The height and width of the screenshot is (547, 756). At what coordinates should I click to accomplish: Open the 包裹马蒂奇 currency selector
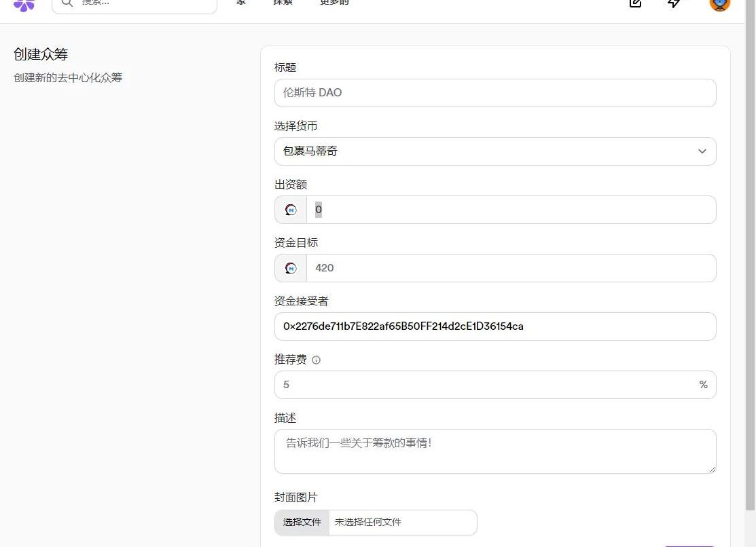pyautogui.click(x=475, y=151)
